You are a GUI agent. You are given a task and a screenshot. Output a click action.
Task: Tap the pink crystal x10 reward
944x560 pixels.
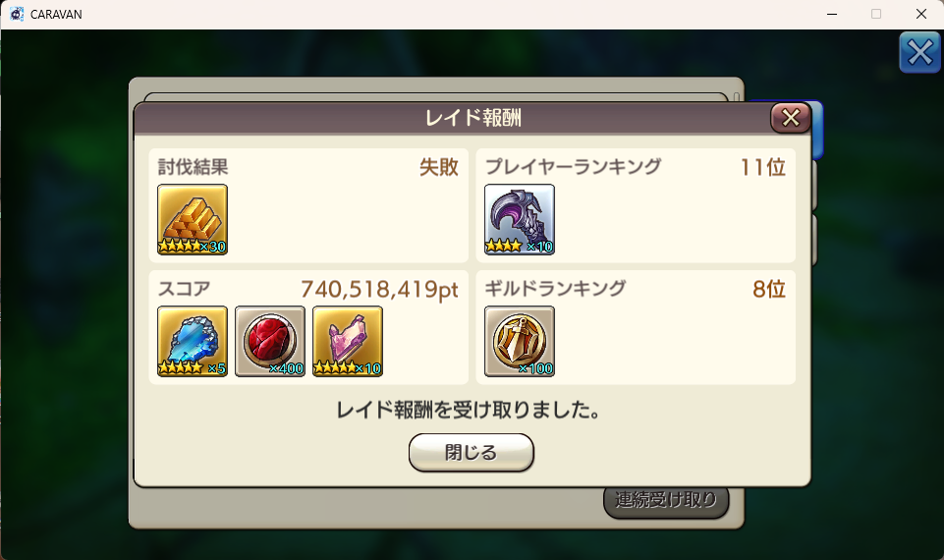(348, 342)
